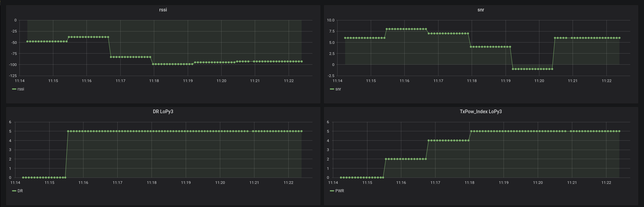Click the first snr data point at -1 level

[x=513, y=69]
